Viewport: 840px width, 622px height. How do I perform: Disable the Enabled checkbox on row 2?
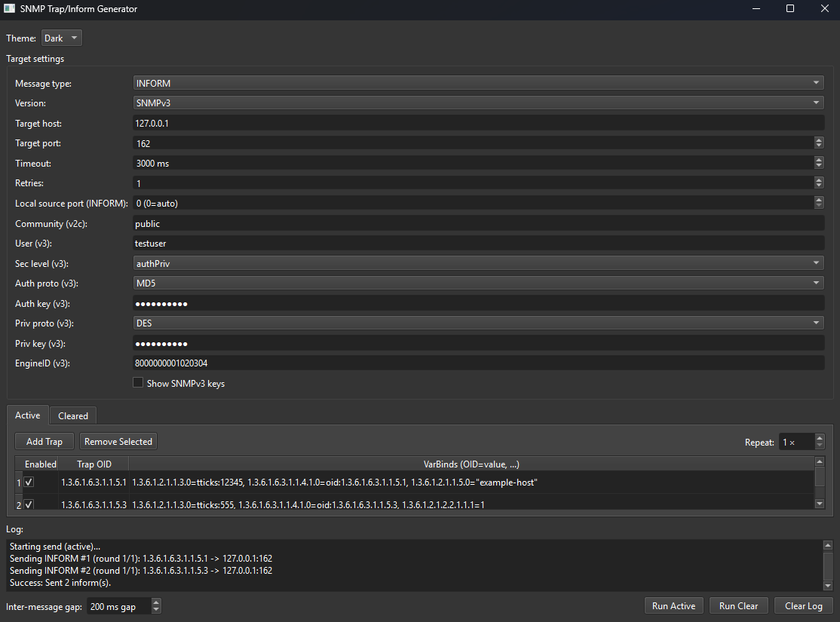(28, 504)
